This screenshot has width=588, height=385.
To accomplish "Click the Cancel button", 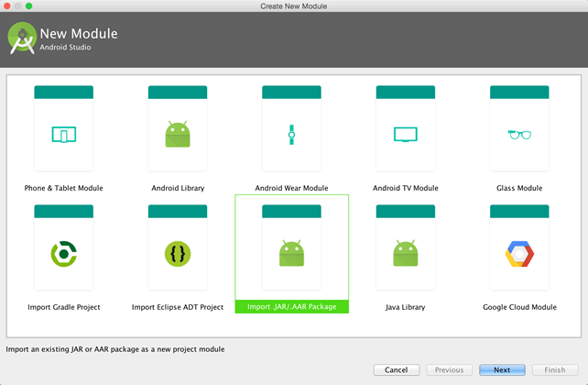I will pos(397,369).
